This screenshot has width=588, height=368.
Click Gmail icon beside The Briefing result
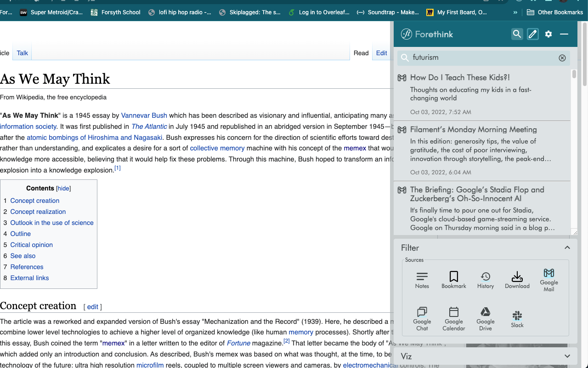click(x=402, y=190)
